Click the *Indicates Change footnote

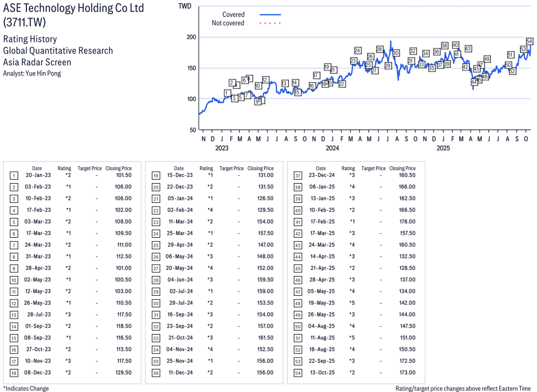(x=26, y=388)
